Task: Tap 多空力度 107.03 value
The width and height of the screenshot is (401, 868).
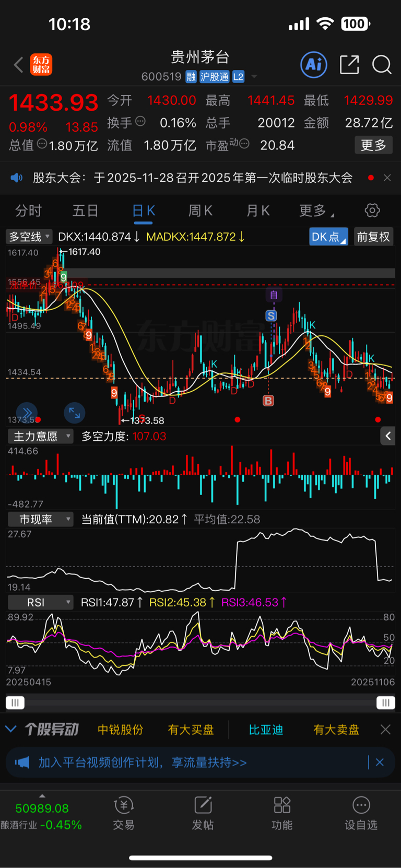Action: click(x=149, y=436)
